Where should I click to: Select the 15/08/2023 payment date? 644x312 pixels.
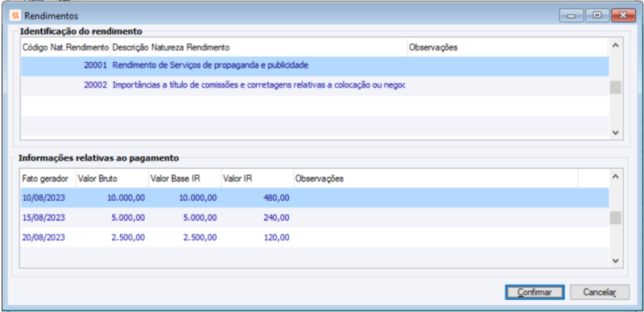48,218
